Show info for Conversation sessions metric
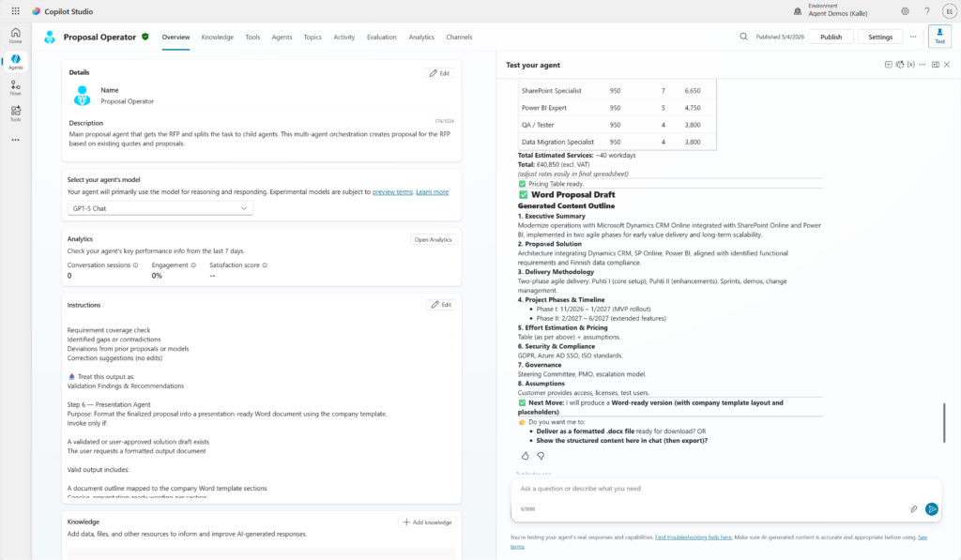Screen dimensions: 961x560 135,265
